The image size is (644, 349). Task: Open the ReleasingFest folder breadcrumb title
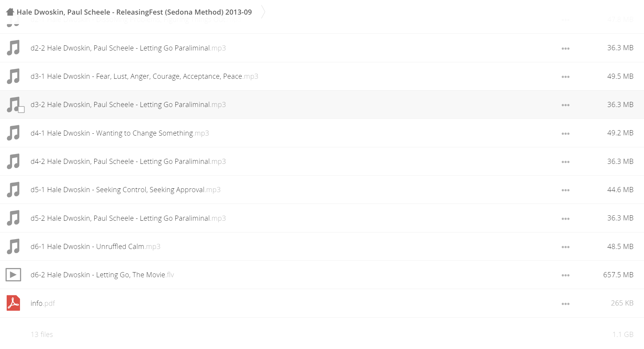pyautogui.click(x=134, y=12)
